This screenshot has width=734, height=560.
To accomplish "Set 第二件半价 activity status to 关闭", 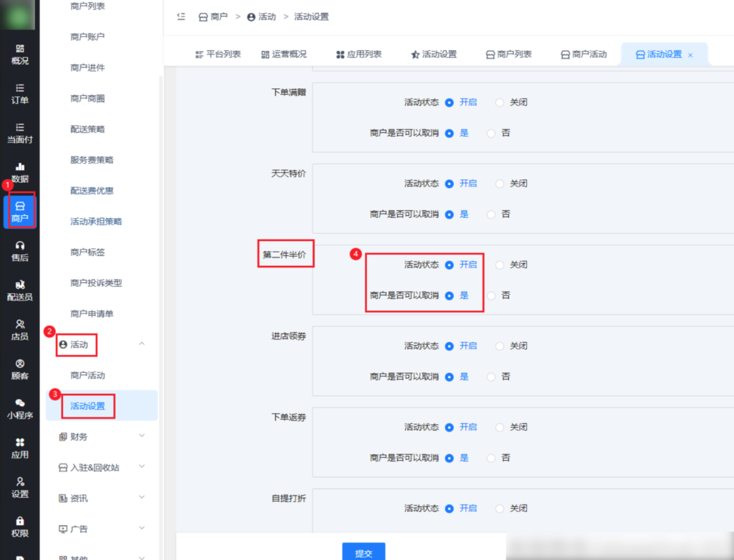I will click(500, 265).
